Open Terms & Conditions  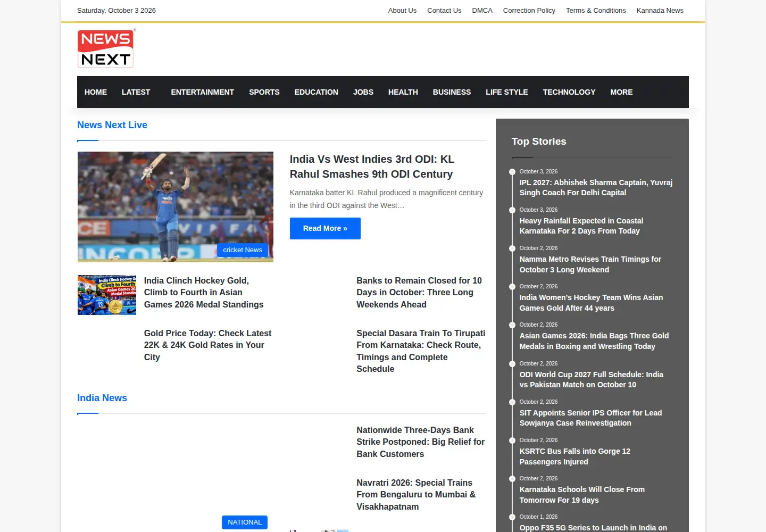click(596, 10)
